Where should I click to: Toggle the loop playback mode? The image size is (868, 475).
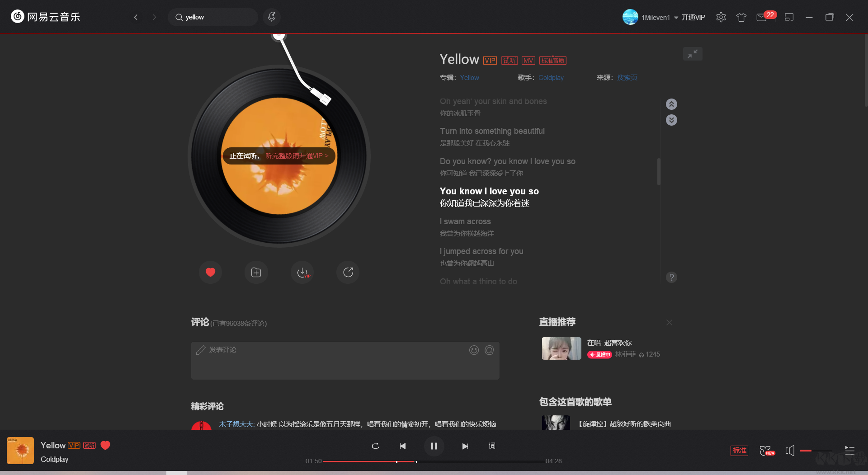tap(375, 446)
